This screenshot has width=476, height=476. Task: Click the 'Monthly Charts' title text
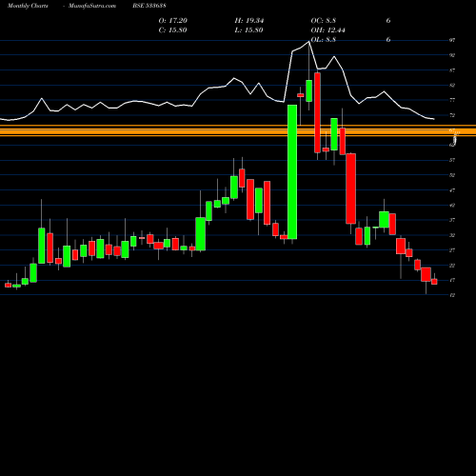(28, 6)
